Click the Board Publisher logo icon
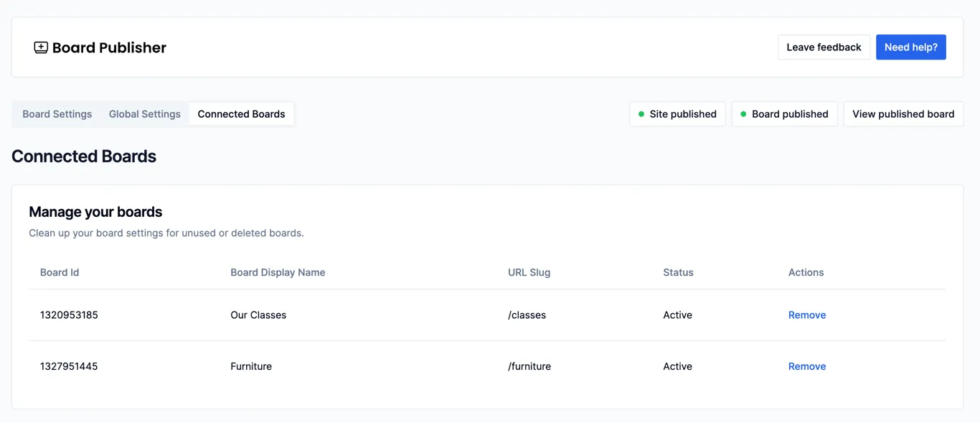This screenshot has width=980, height=423. pyautogui.click(x=41, y=47)
